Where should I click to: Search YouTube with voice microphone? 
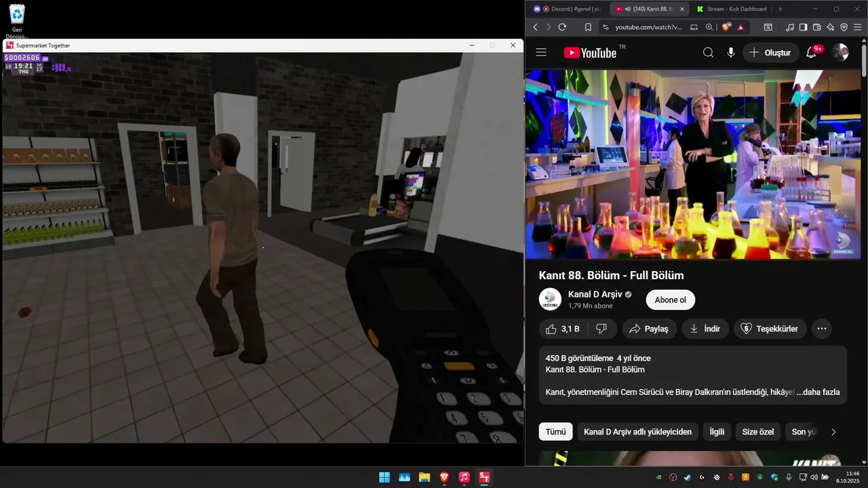pyautogui.click(x=730, y=52)
